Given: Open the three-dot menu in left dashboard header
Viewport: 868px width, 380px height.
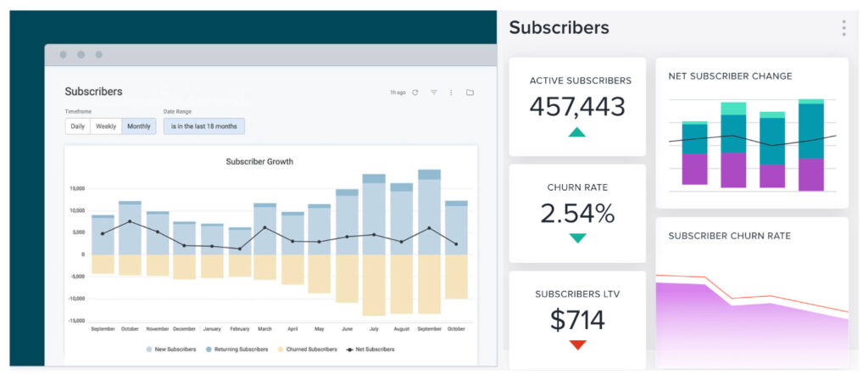Looking at the screenshot, I should point(451,92).
